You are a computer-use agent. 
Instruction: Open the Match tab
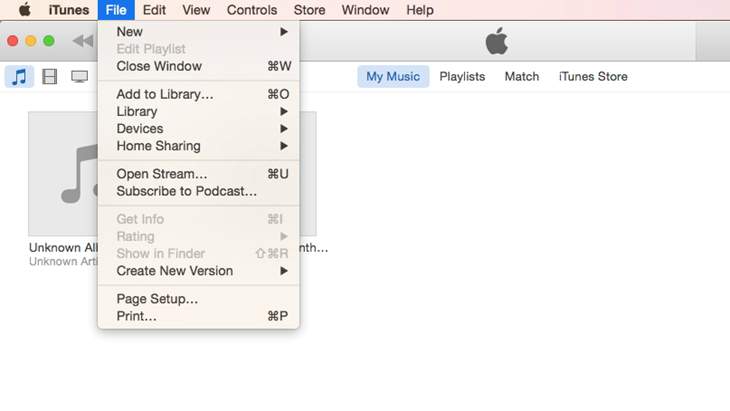click(521, 77)
